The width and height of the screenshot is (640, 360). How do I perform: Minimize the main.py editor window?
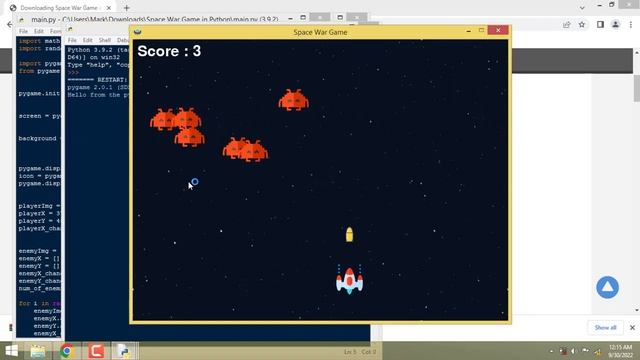290,18
